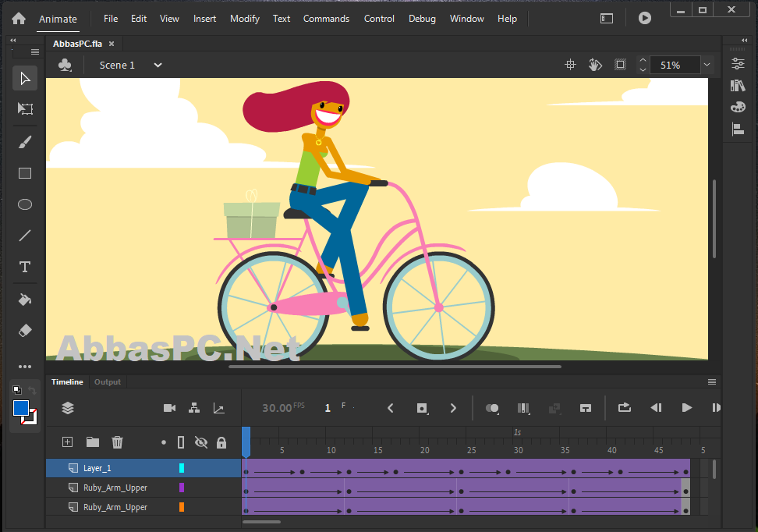Image resolution: width=758 pixels, height=532 pixels.
Task: Select the Rectangle tool
Action: point(25,173)
